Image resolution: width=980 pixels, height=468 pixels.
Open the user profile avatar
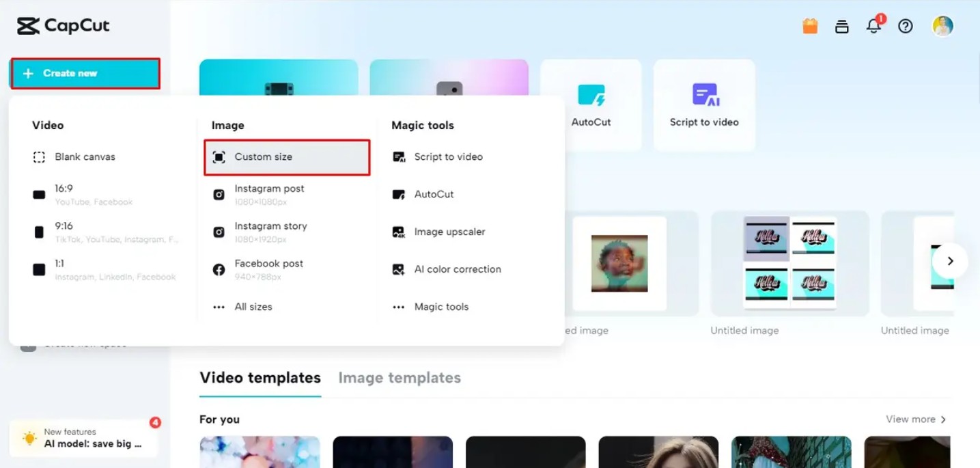click(x=942, y=26)
